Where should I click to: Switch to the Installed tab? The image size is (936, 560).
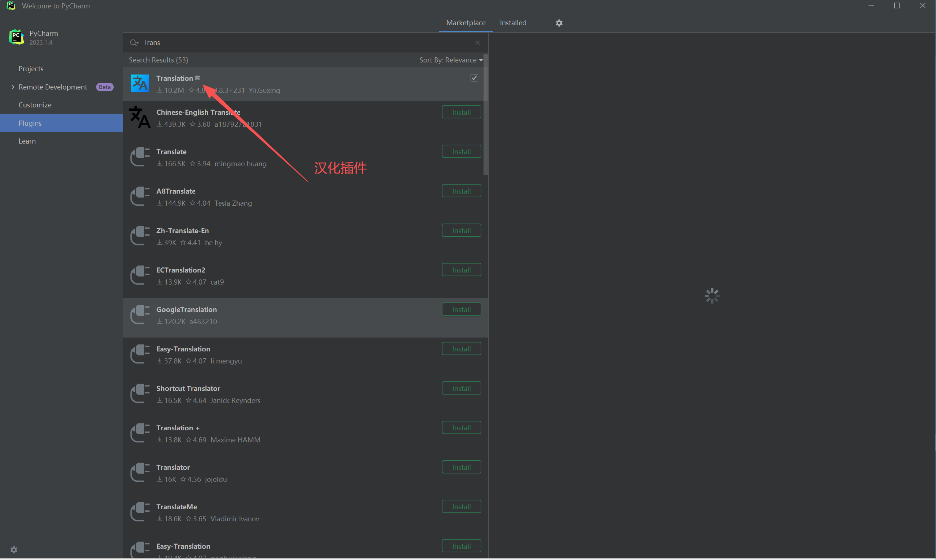pos(513,23)
